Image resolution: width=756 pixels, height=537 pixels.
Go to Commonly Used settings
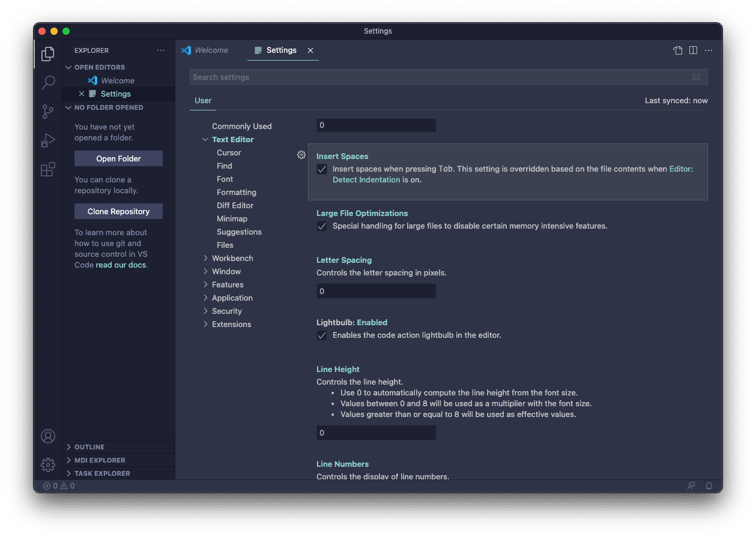tap(242, 126)
